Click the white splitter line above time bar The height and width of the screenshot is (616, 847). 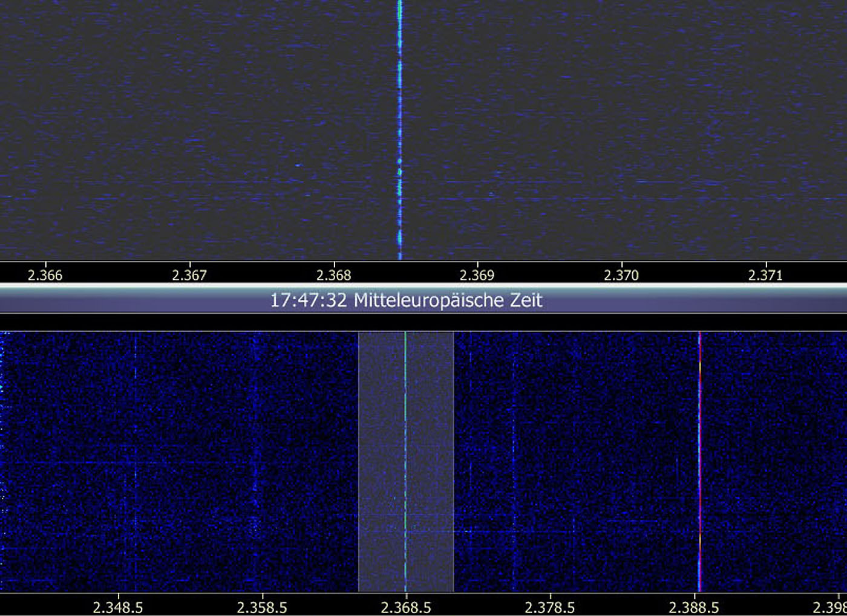pos(423,284)
